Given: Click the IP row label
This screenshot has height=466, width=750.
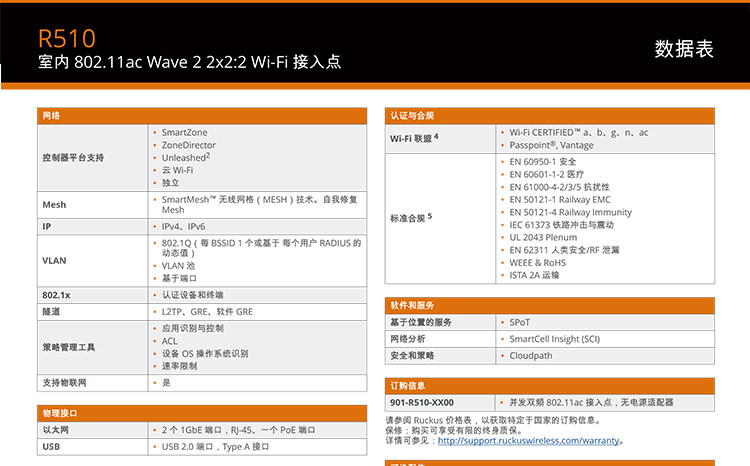Looking at the screenshot, I should (46, 226).
